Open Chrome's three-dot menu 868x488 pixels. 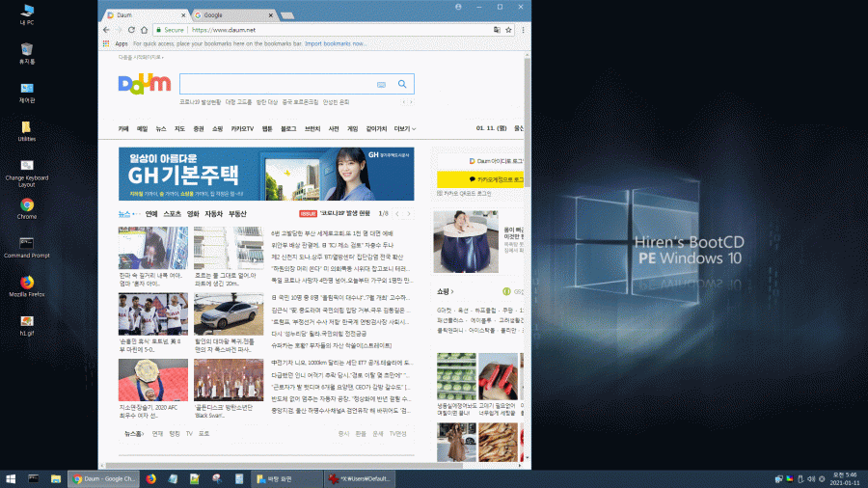[x=523, y=30]
